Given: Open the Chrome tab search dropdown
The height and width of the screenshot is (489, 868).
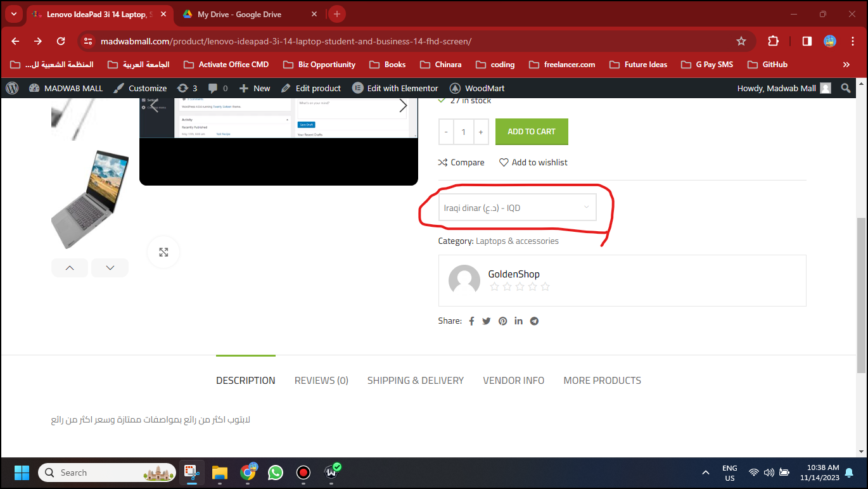Looking at the screenshot, I should 14,14.
